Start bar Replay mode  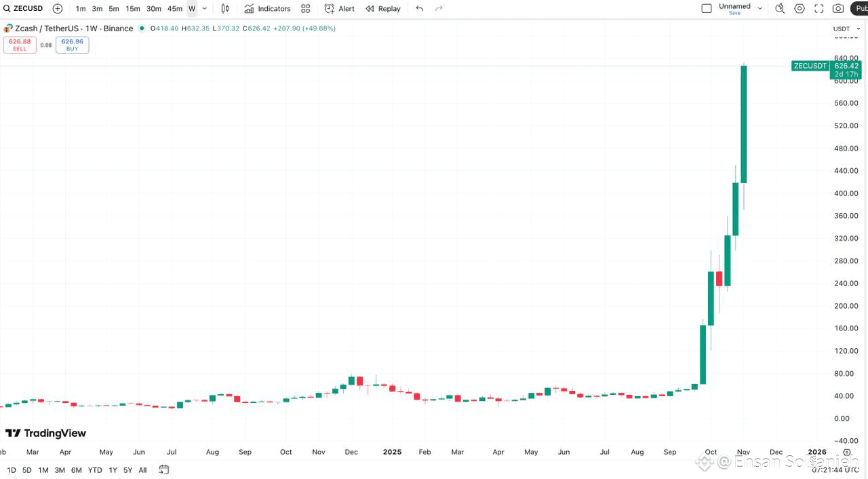[383, 9]
